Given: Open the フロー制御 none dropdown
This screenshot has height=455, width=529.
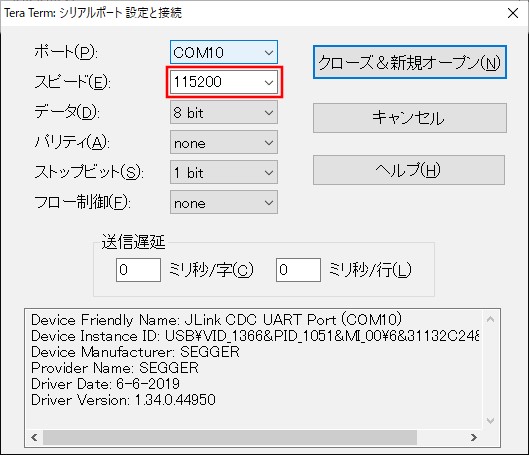Looking at the screenshot, I should pyautogui.click(x=224, y=202).
